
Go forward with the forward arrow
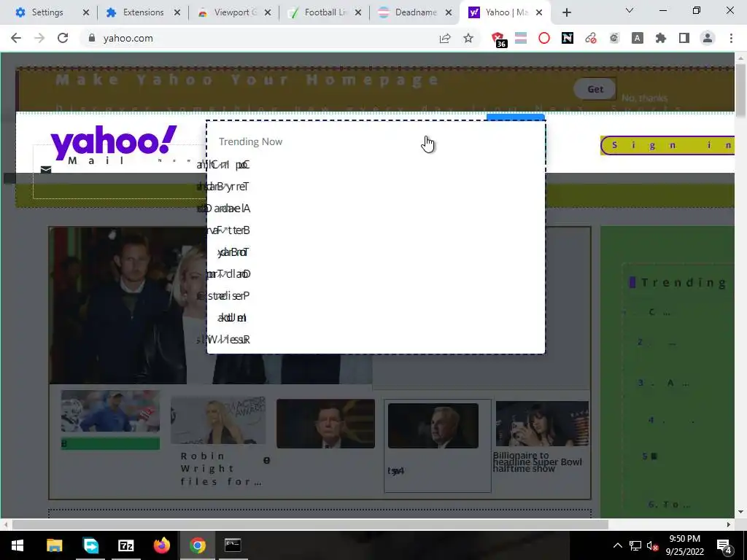[x=39, y=38]
